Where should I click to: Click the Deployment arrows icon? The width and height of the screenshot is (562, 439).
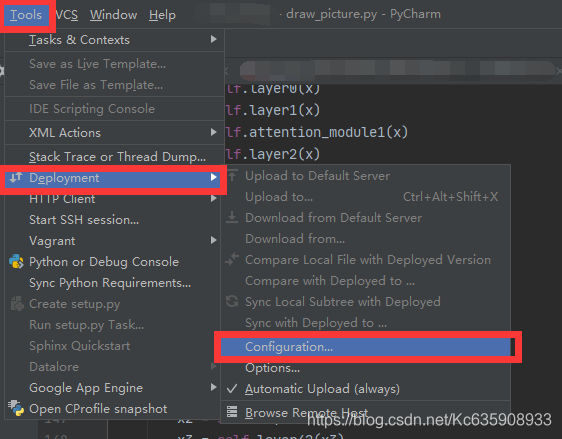click(16, 177)
